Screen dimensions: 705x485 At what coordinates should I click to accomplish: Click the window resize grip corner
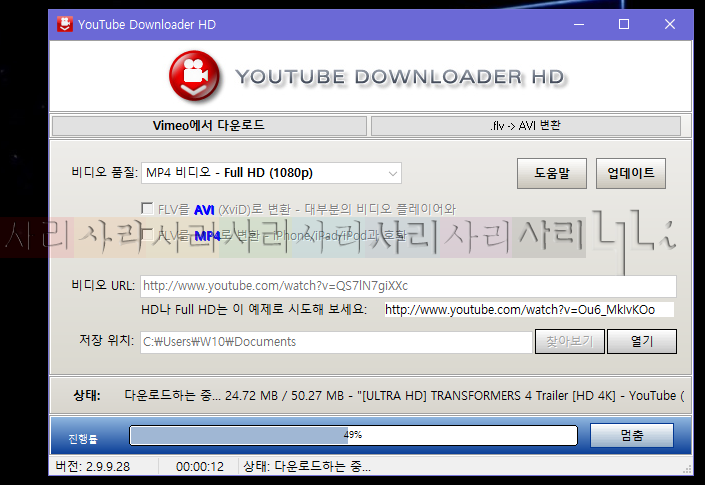687,470
